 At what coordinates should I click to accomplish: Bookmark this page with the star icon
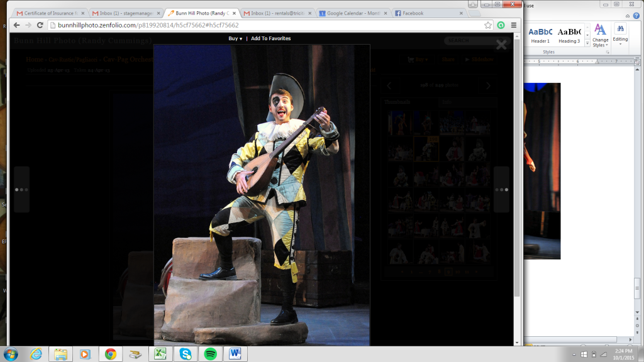coord(488,25)
